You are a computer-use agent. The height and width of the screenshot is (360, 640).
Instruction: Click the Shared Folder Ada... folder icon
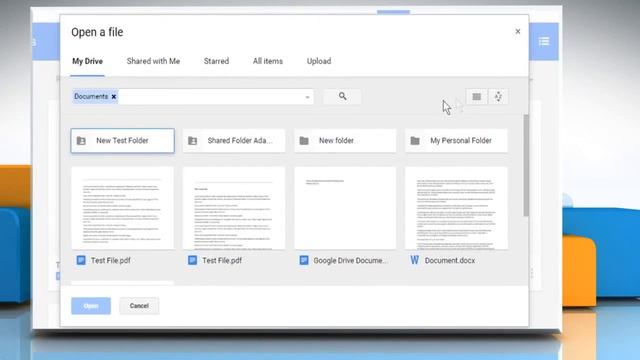point(192,141)
